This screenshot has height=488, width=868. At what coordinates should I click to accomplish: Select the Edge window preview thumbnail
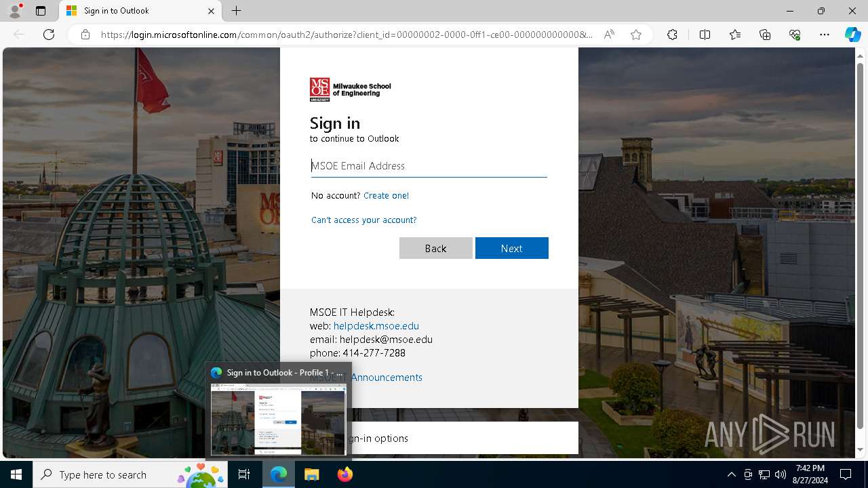279,419
